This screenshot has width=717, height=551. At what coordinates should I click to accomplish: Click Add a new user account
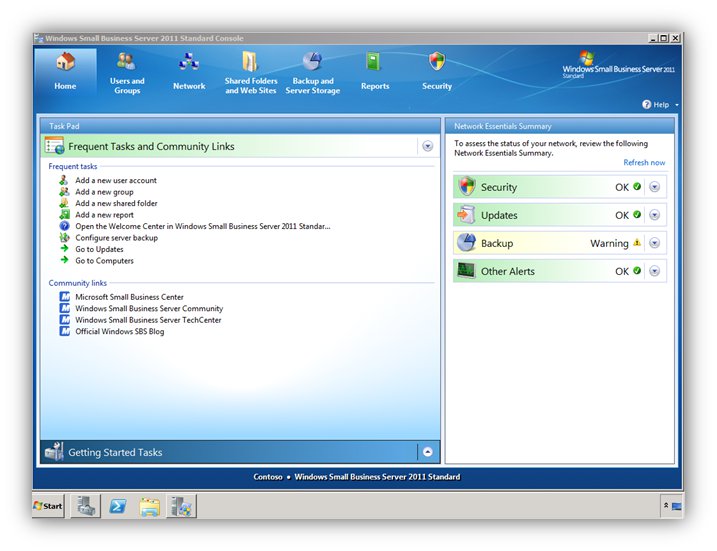(116, 181)
